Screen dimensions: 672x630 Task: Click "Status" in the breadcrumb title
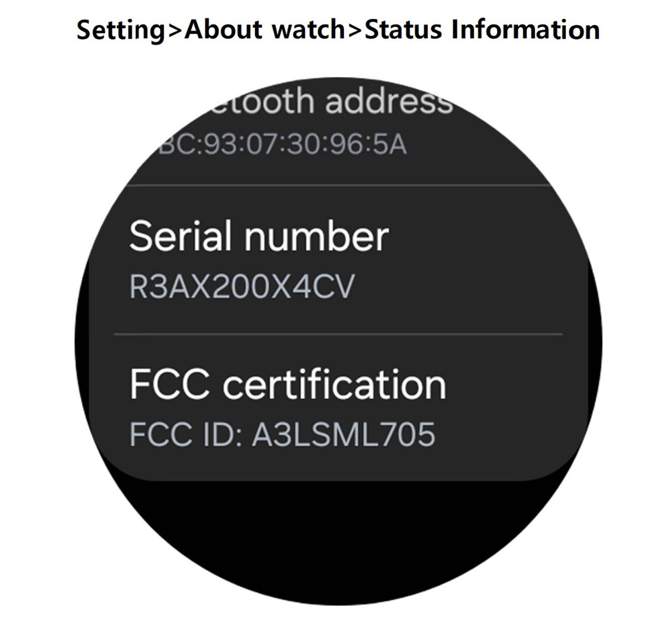[x=403, y=30]
